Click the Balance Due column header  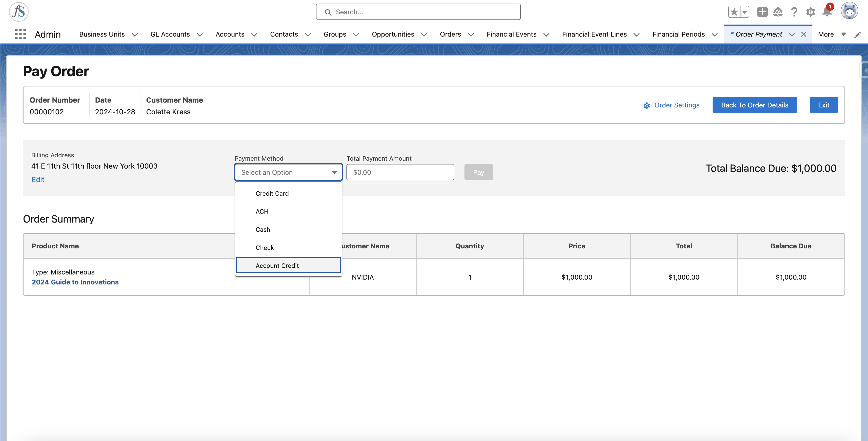(x=791, y=246)
